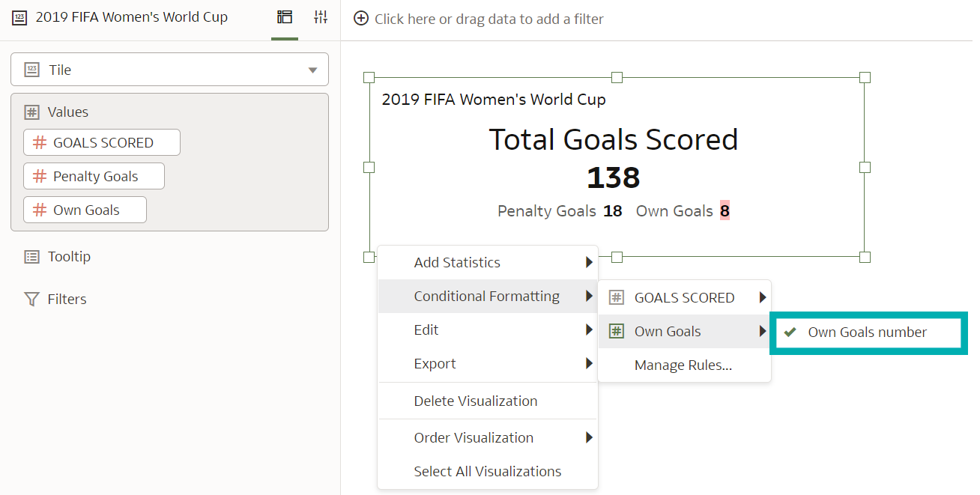Image resolution: width=980 pixels, height=495 pixels.
Task: Open the Filters section
Action: tap(67, 300)
